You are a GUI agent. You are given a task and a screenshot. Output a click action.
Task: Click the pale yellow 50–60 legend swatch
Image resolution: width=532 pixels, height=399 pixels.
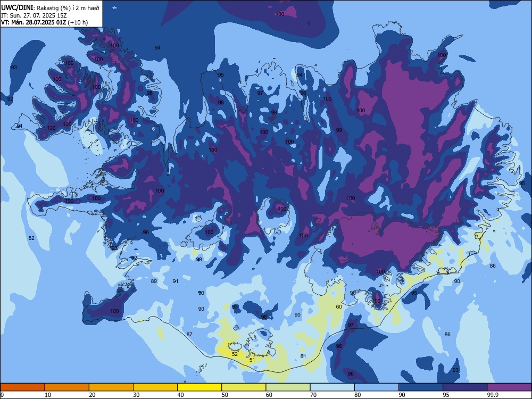click(244, 387)
